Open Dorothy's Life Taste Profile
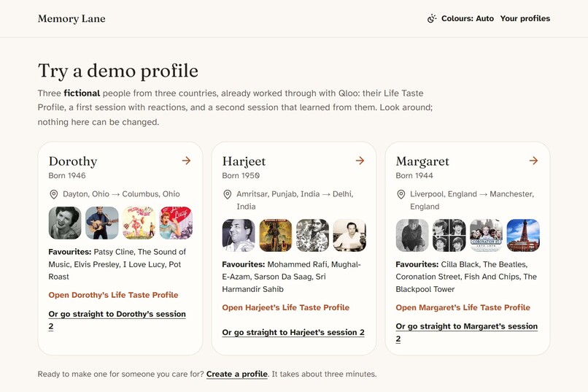This screenshot has height=392, width=588. 113,295
